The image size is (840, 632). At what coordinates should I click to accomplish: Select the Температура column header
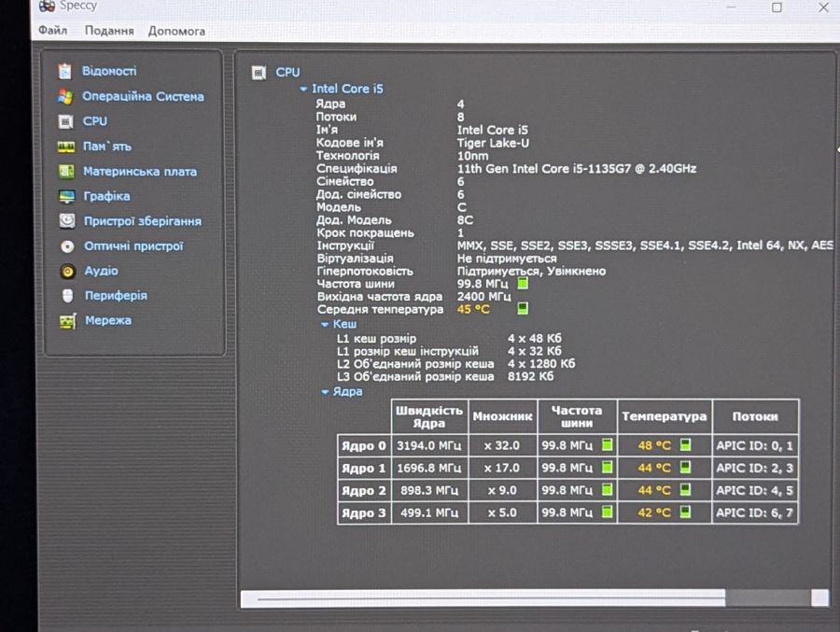pos(665,416)
